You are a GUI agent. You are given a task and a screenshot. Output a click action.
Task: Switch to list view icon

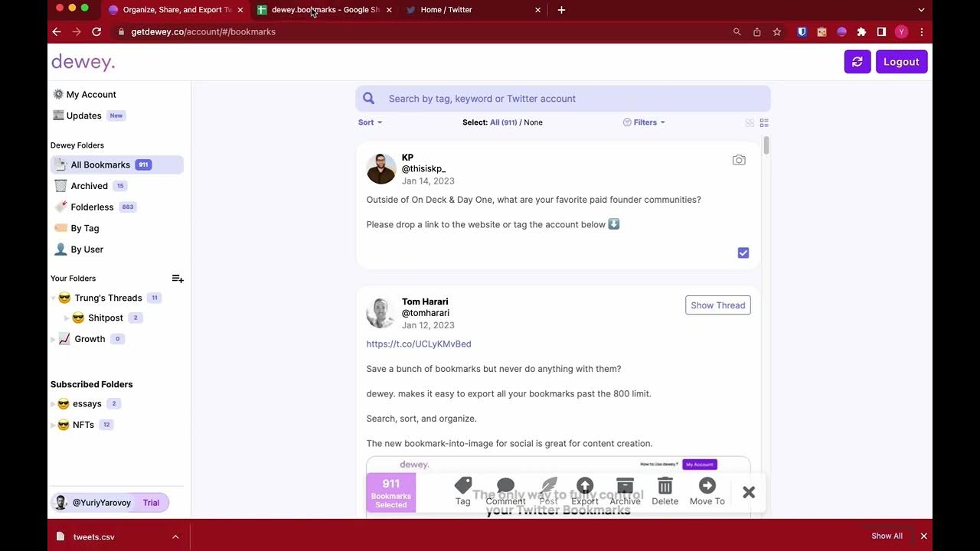tap(764, 122)
